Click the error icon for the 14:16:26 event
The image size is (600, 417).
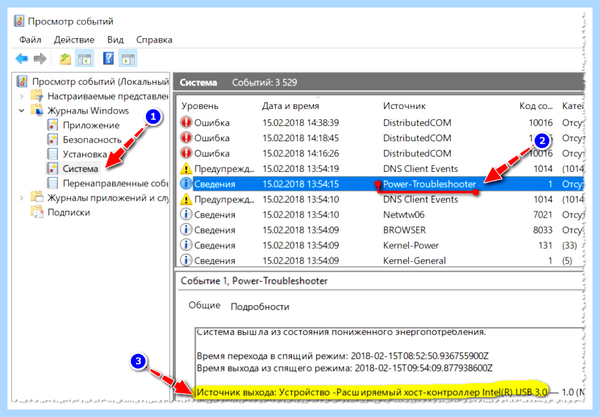pos(186,153)
